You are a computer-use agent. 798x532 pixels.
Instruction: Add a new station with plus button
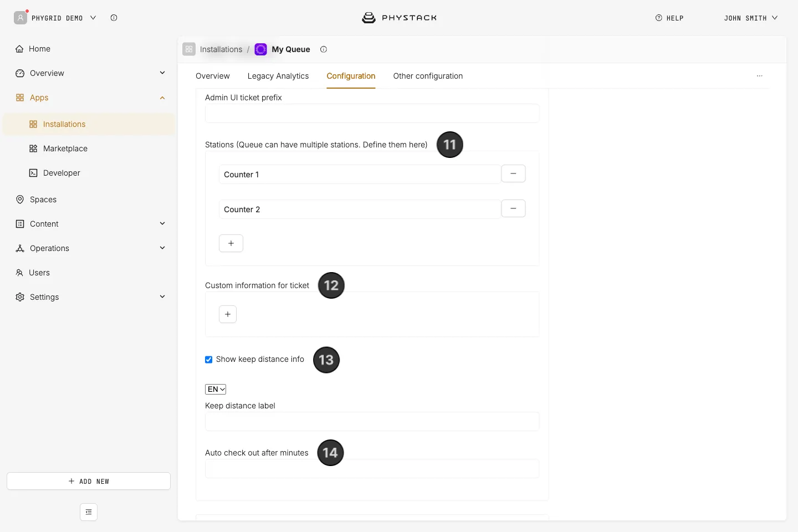click(x=231, y=243)
